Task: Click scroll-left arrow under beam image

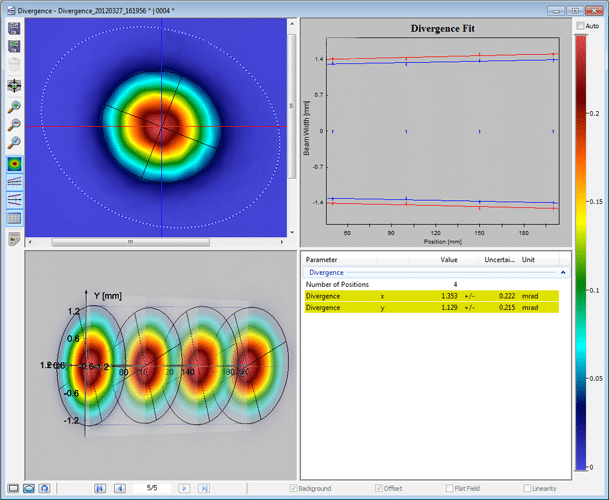Action: click(30, 242)
